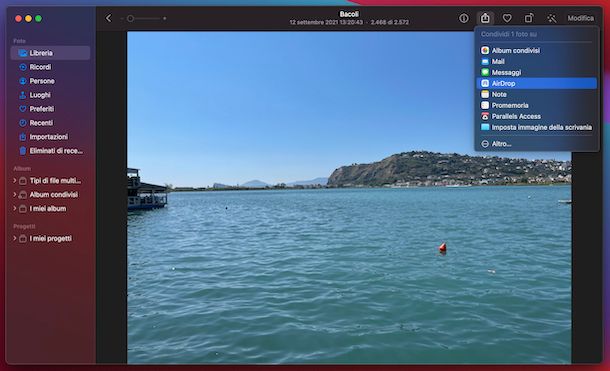Mark the photo as favorite with the heart
The width and height of the screenshot is (610, 371).
coord(507,18)
